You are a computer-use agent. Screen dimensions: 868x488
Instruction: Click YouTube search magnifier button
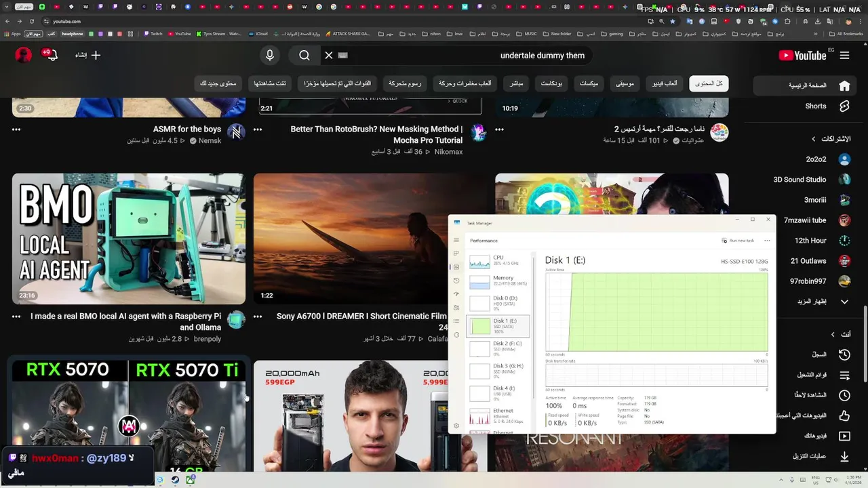click(x=304, y=56)
